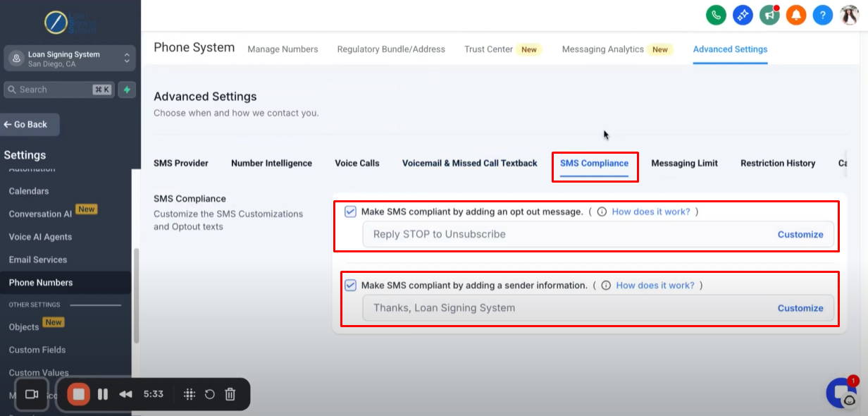Switch to the SMS Provider sub-tab
Screen dimensions: 868x416
[x=181, y=163]
